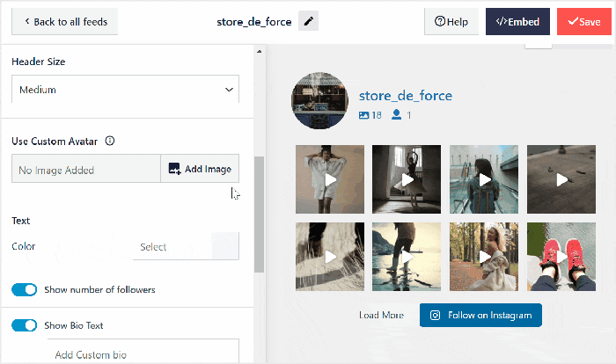Click the pencil icon to rename feed
Image resolution: width=616 pixels, height=364 pixels.
(308, 21)
